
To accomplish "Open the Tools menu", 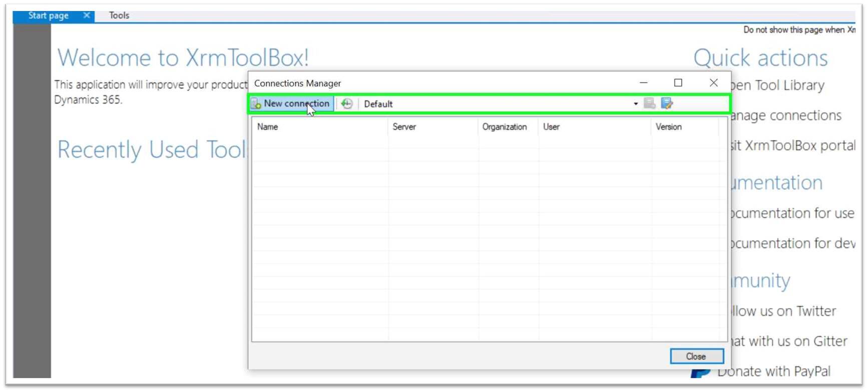I will [119, 15].
